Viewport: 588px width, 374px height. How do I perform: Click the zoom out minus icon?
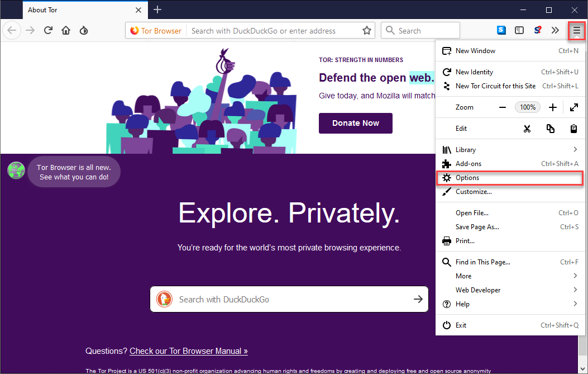(x=503, y=107)
